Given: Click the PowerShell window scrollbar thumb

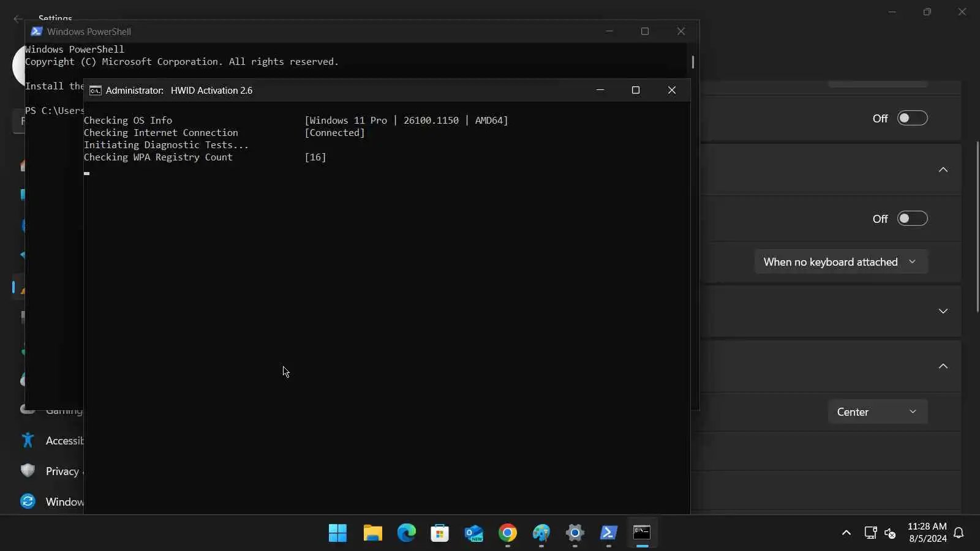Looking at the screenshot, I should click(x=693, y=62).
